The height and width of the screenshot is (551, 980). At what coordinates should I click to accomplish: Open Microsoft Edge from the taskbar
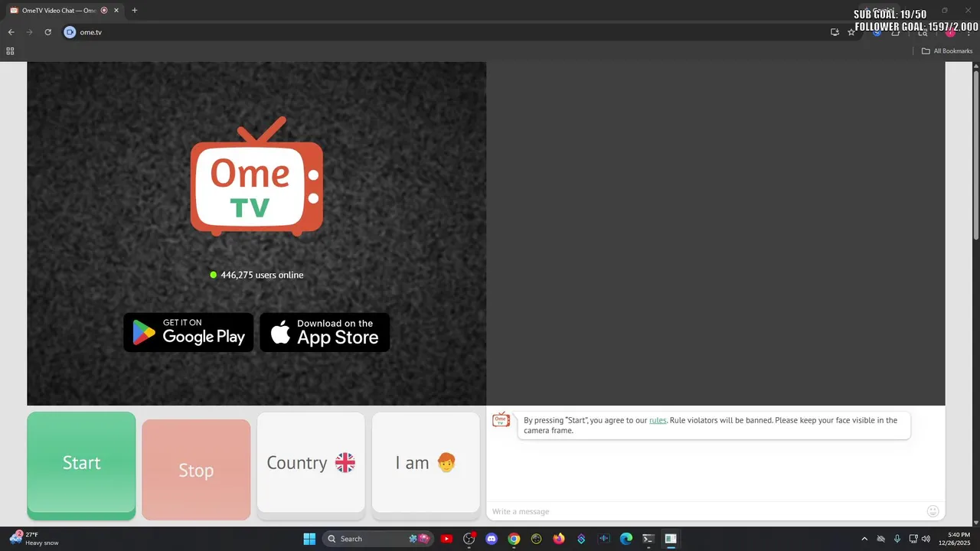(626, 539)
